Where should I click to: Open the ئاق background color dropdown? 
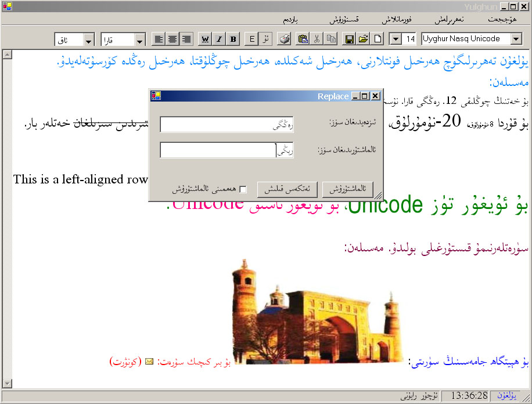[x=88, y=41]
